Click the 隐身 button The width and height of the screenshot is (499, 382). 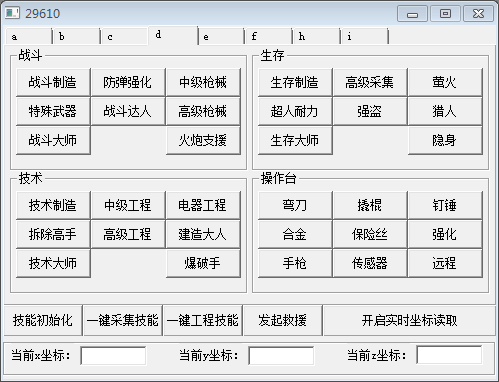(x=445, y=140)
